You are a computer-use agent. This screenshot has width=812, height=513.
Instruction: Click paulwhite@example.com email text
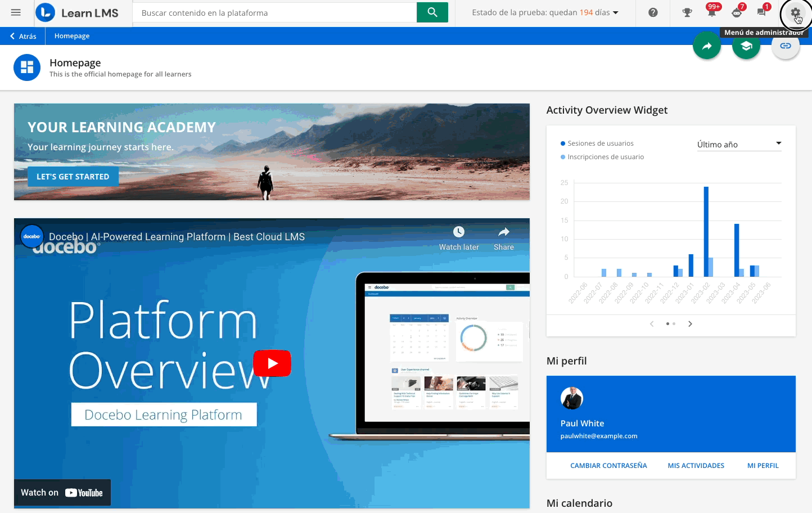pyautogui.click(x=599, y=436)
